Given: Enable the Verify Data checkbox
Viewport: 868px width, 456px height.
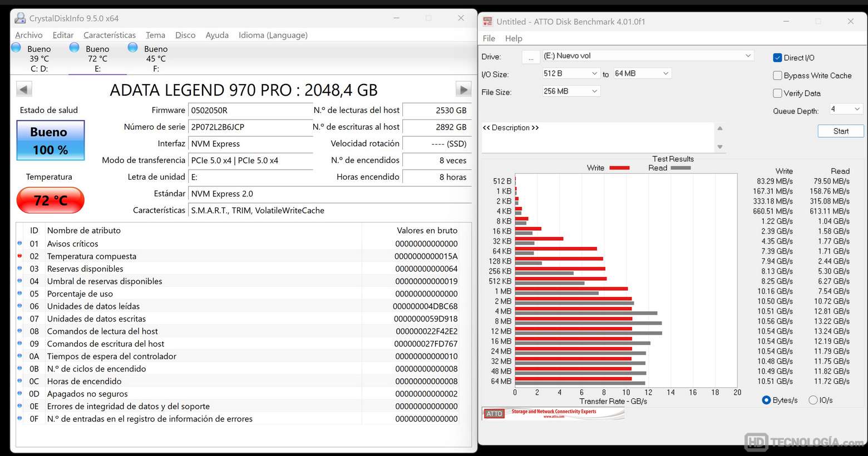Looking at the screenshot, I should click(777, 93).
